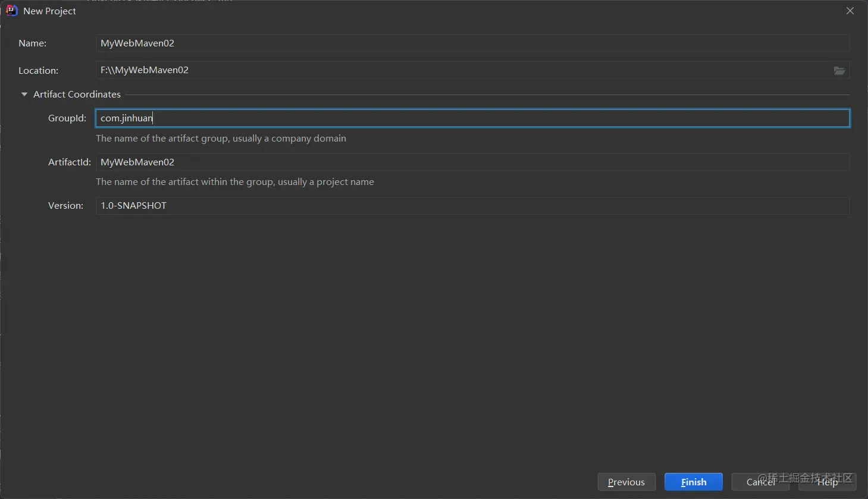This screenshot has width=868, height=499.
Task: Click the hint 'usually a company domain'
Action: pyautogui.click(x=290, y=139)
